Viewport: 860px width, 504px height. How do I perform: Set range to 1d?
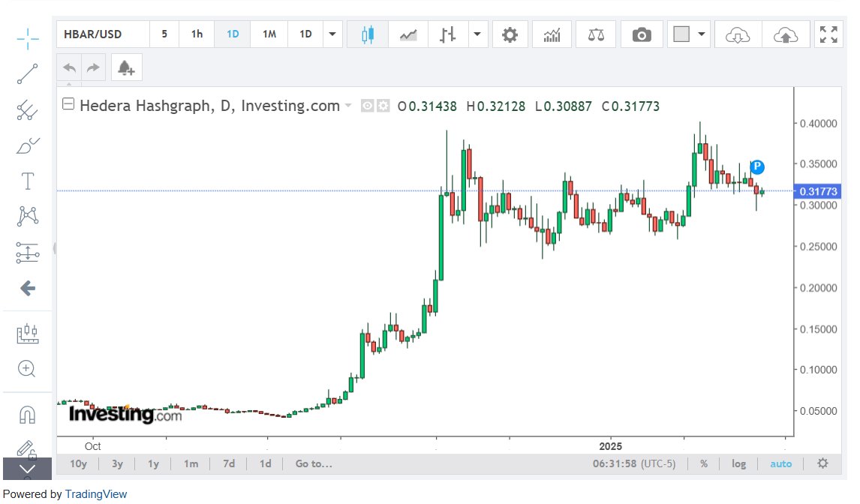click(266, 464)
